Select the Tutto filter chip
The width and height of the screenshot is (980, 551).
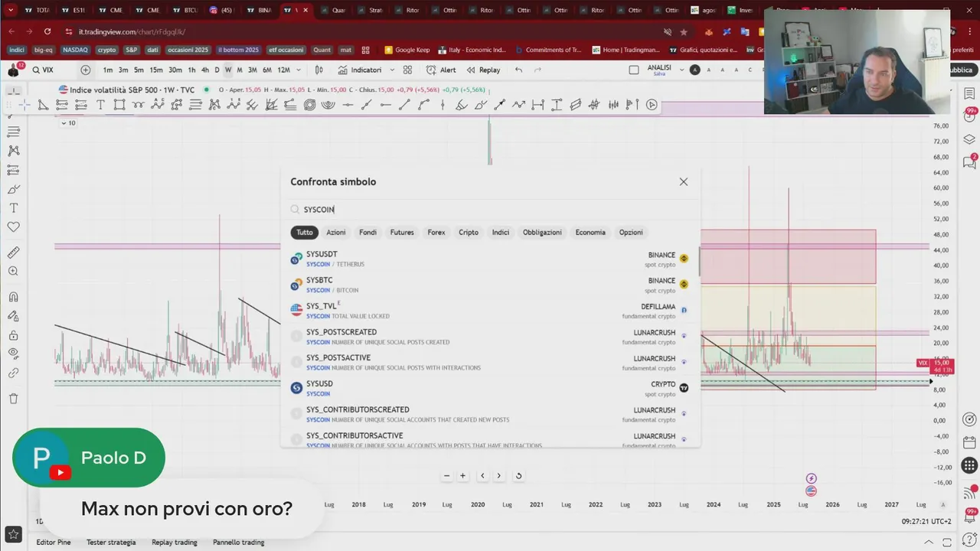point(305,233)
